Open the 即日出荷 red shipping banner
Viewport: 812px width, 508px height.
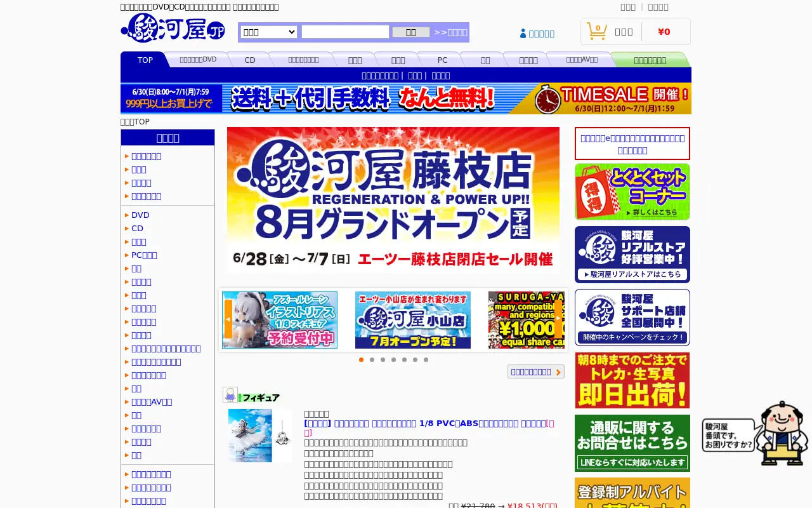point(632,380)
